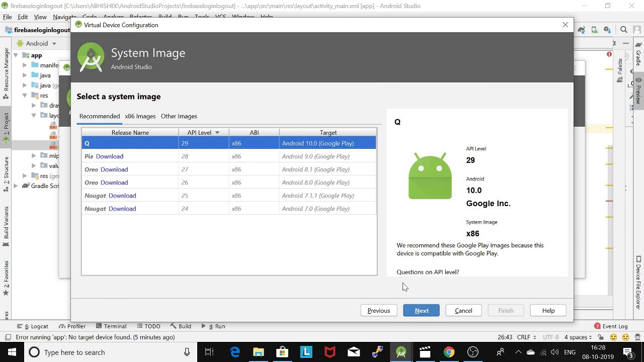Sort by the API Level column header
The height and width of the screenshot is (362, 644).
tap(204, 133)
